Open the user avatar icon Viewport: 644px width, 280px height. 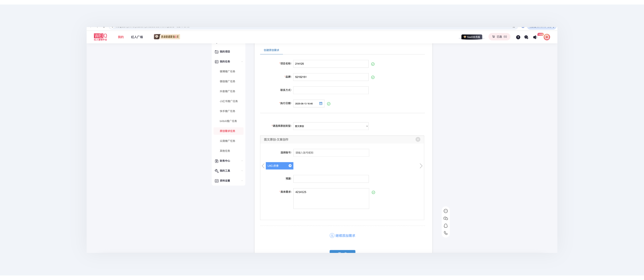pyautogui.click(x=547, y=37)
